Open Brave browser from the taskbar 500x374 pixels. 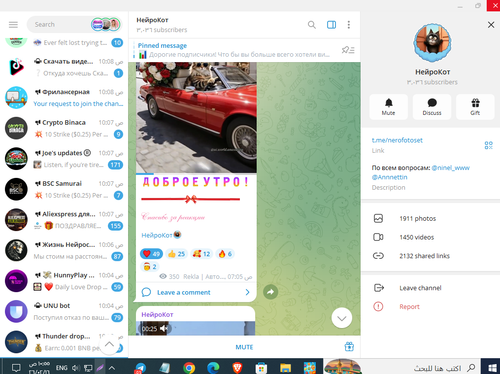(237, 368)
